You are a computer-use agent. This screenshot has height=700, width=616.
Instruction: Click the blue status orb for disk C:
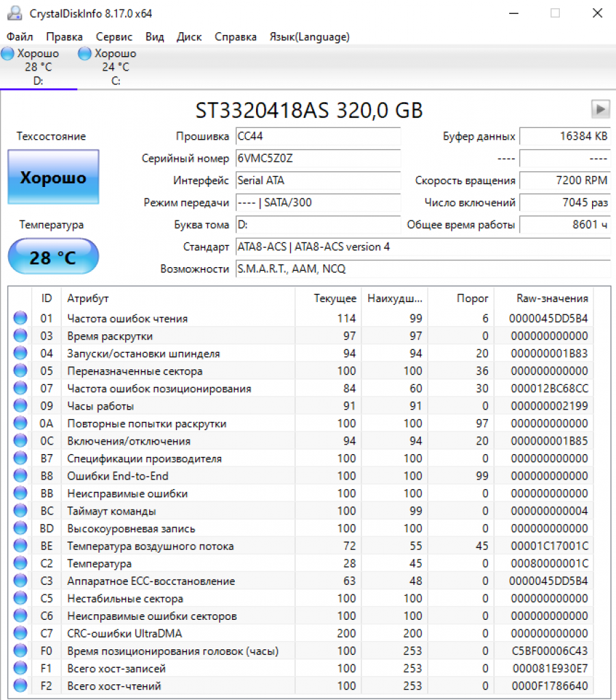[85, 53]
